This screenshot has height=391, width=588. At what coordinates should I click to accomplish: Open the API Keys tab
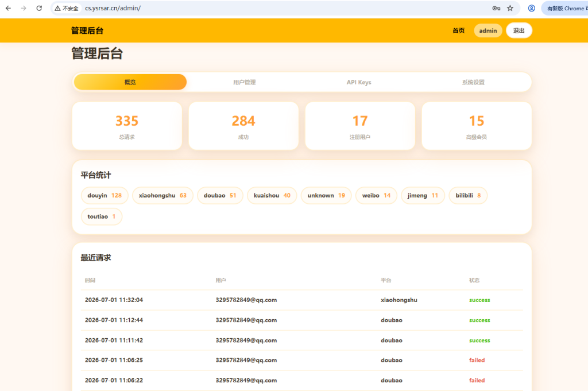point(359,82)
